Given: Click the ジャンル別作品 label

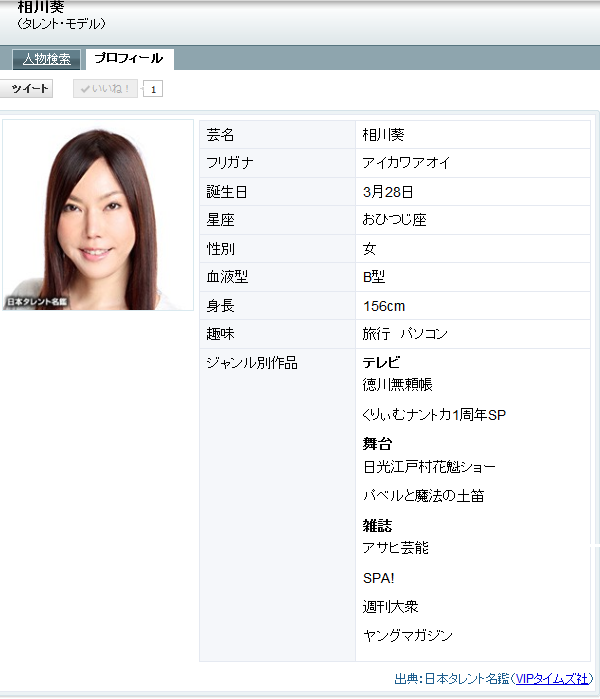Looking at the screenshot, I should coord(252,363).
